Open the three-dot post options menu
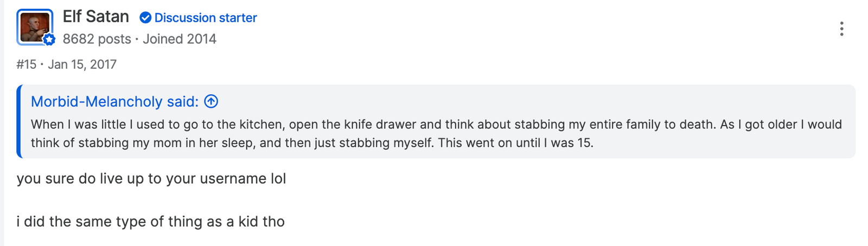The width and height of the screenshot is (868, 246). [x=841, y=29]
